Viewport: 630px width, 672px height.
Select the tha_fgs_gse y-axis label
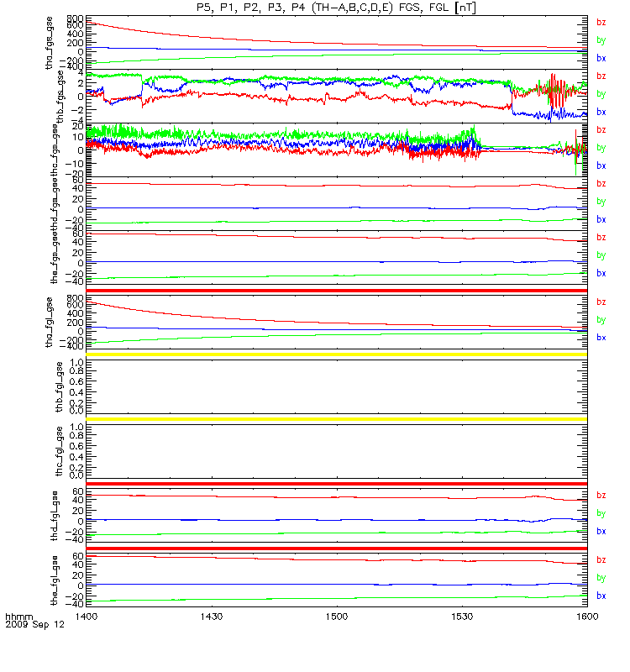(50, 43)
